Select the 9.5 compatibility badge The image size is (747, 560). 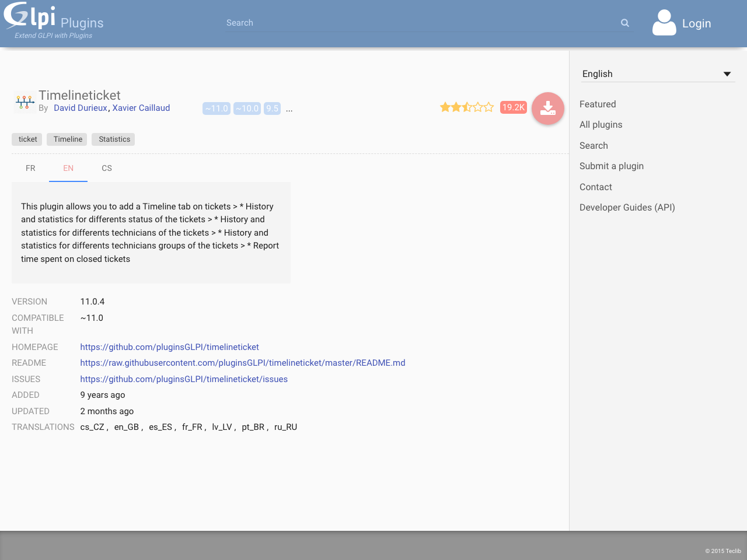pyautogui.click(x=271, y=108)
